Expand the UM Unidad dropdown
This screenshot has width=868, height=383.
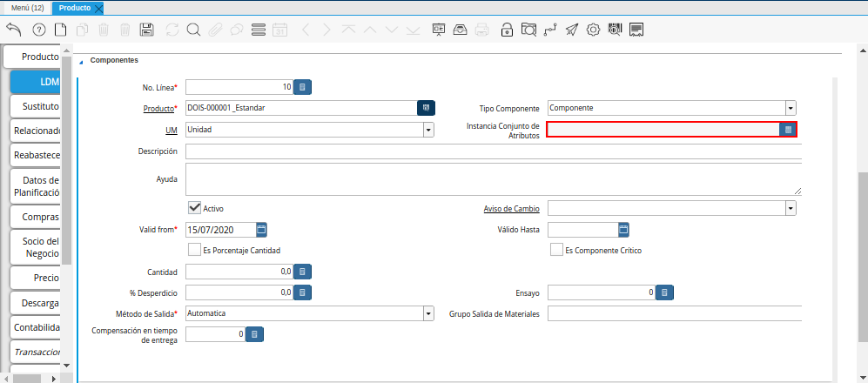point(428,130)
